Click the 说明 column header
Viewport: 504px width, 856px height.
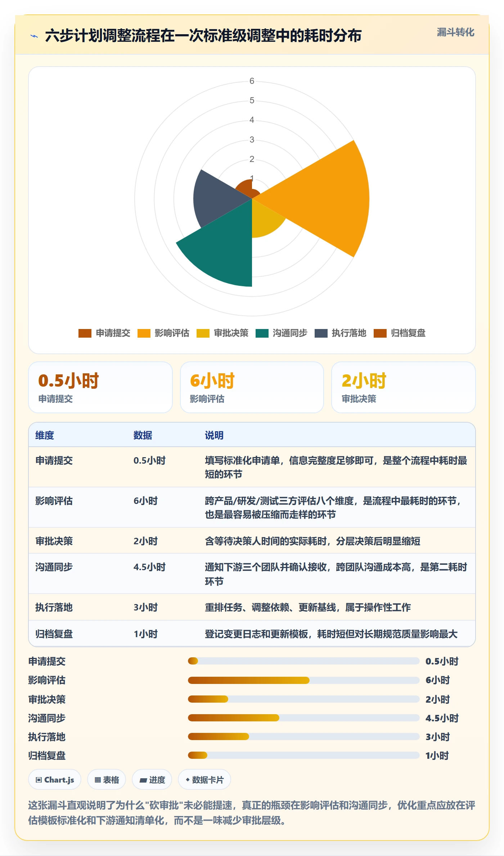[214, 435]
